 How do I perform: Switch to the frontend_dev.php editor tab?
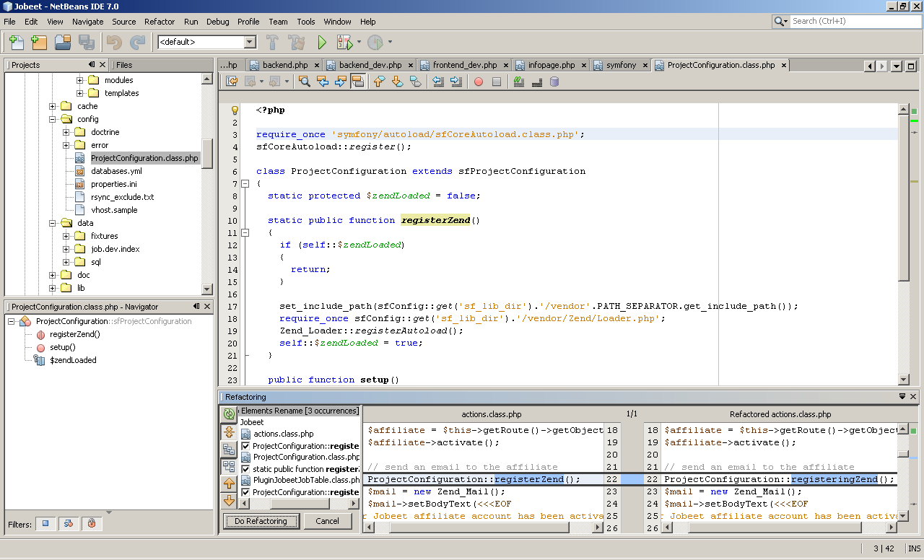click(464, 65)
